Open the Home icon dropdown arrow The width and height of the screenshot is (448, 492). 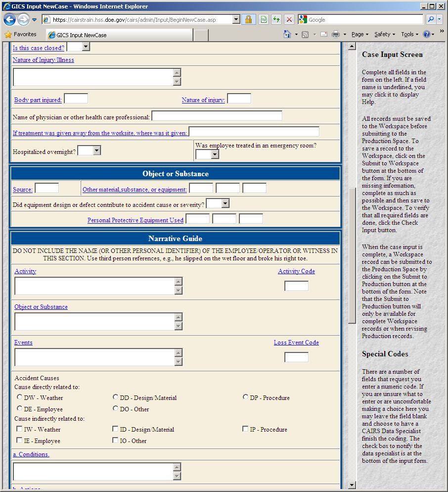click(x=296, y=35)
